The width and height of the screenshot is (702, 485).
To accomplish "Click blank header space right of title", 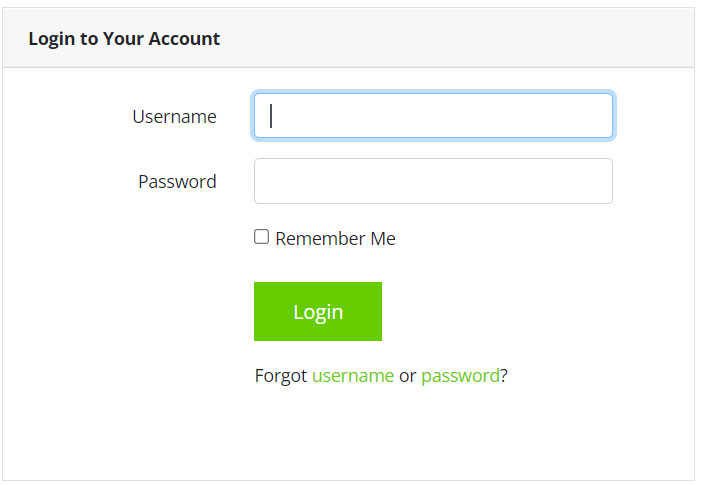I will click(460, 39).
